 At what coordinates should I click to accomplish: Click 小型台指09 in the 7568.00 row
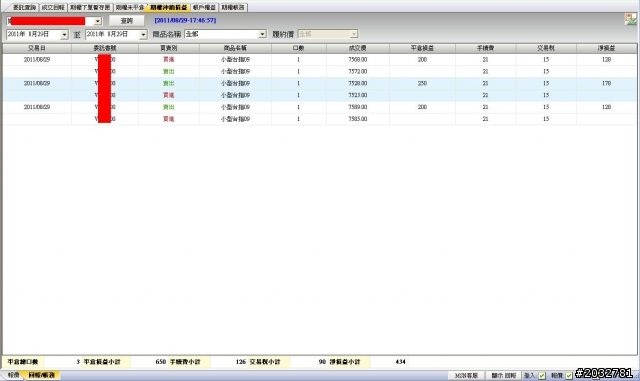(x=235, y=60)
